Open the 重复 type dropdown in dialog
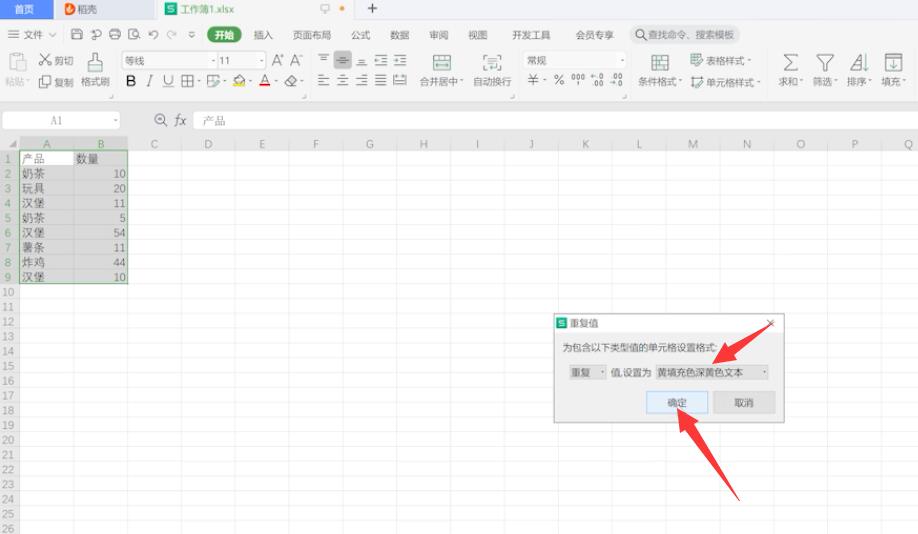The image size is (918, 534). [x=587, y=372]
